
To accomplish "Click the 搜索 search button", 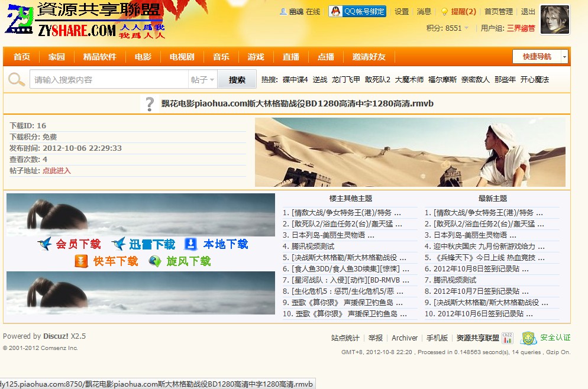I will 237,79.
